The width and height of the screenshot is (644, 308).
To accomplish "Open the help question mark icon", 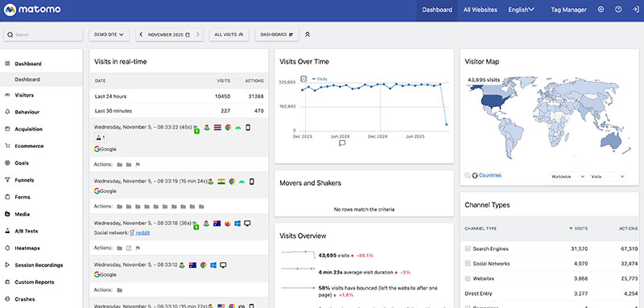I will [618, 10].
